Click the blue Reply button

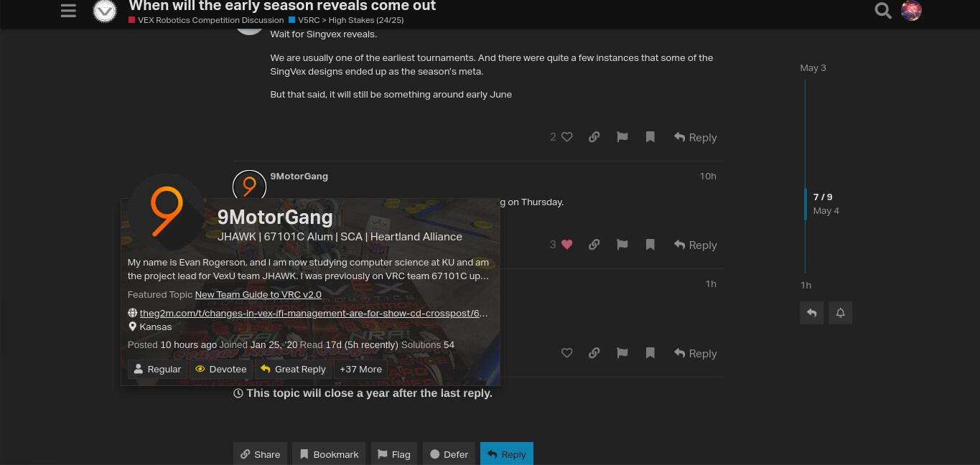[x=507, y=454]
